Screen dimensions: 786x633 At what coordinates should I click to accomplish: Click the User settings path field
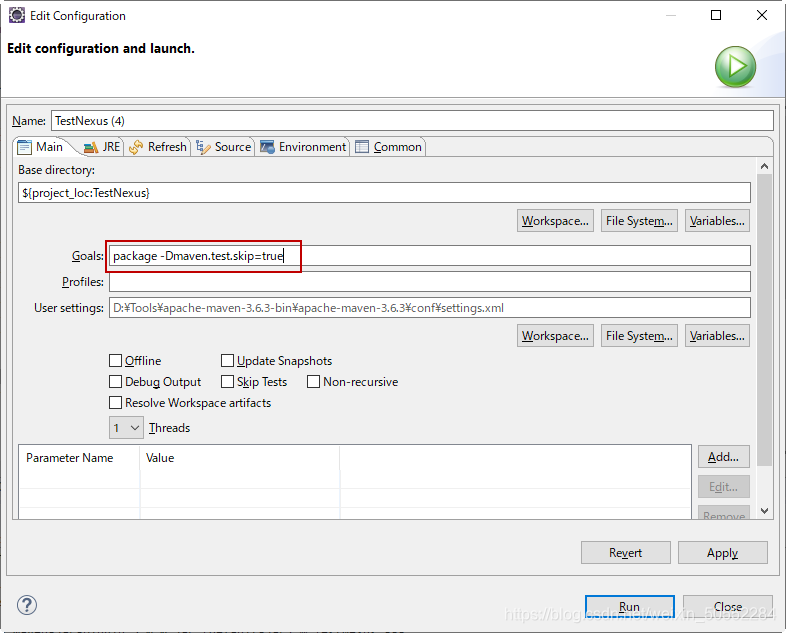tap(430, 308)
